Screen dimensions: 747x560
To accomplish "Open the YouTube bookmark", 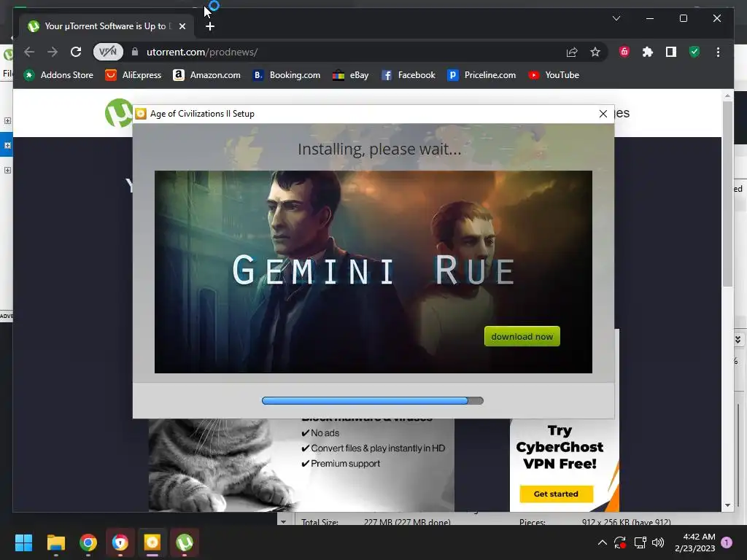I will pyautogui.click(x=554, y=75).
